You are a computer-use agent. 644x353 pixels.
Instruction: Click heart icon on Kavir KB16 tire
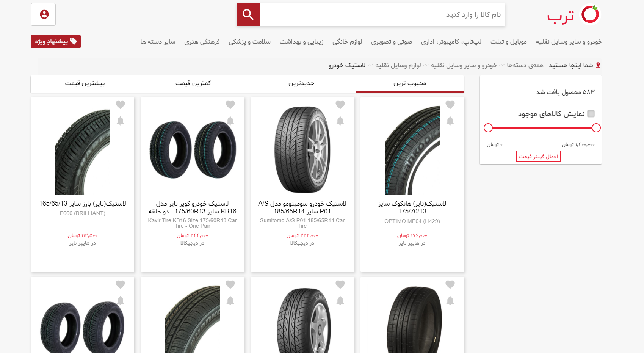point(230,105)
